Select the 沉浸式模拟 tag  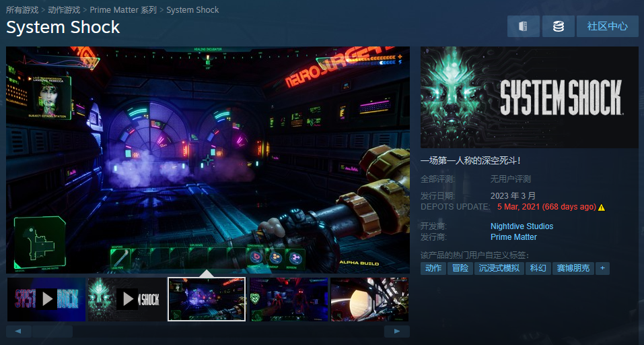point(499,268)
